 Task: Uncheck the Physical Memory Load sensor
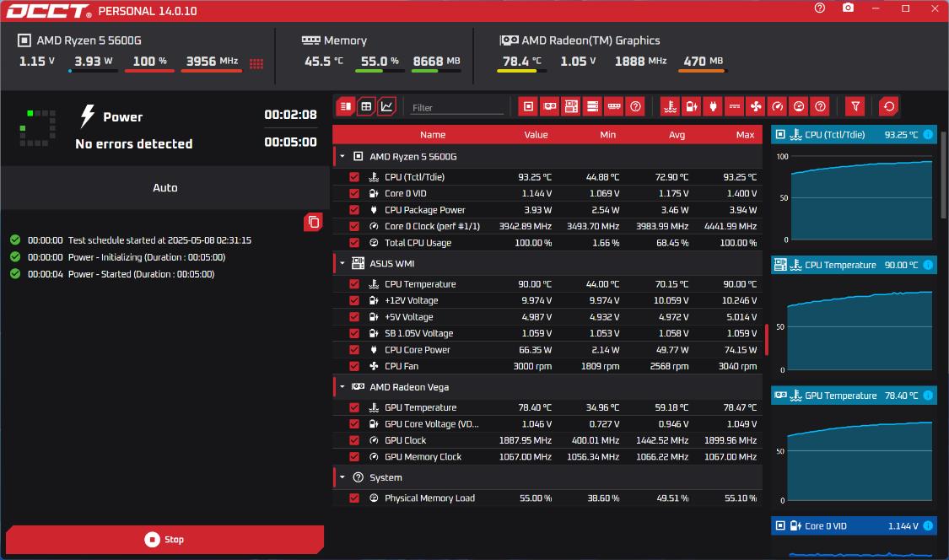[354, 498]
